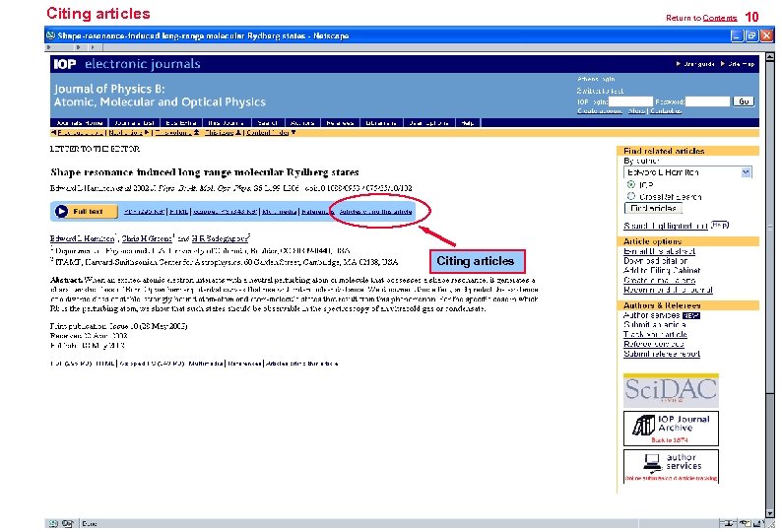Open the This Journal menu item
Screen dimensions: 782x532
[x=226, y=123]
